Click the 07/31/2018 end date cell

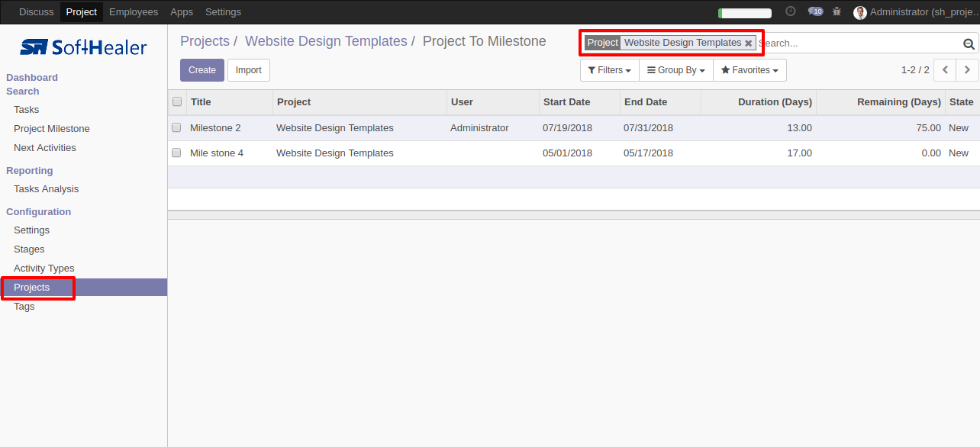coord(648,128)
